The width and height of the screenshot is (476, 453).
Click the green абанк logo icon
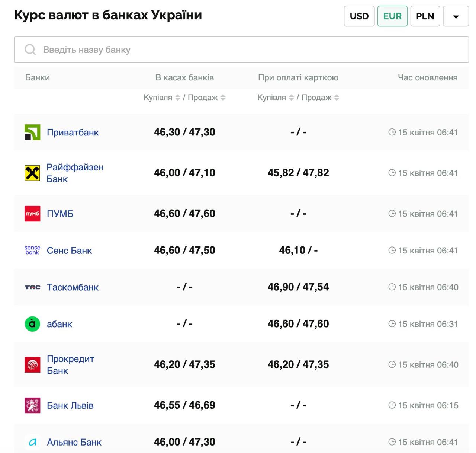[x=32, y=324]
